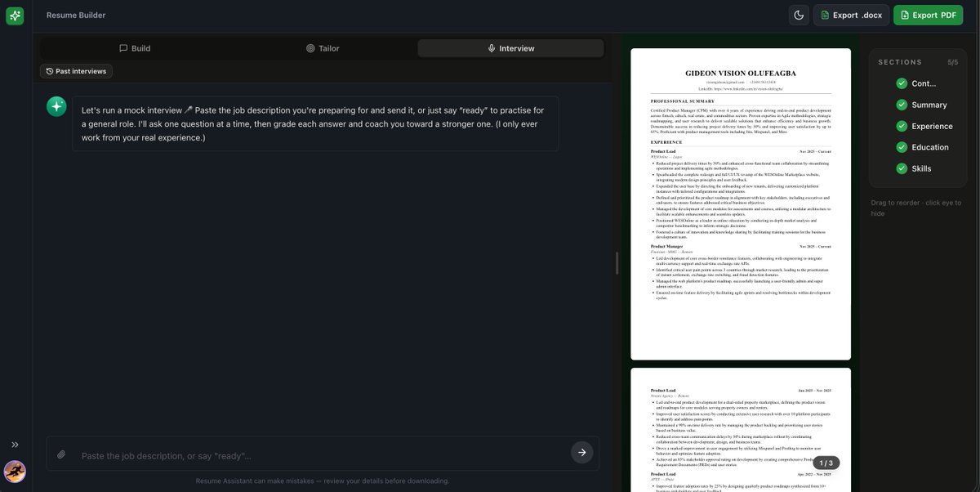Switch to the Build tab

pos(135,48)
